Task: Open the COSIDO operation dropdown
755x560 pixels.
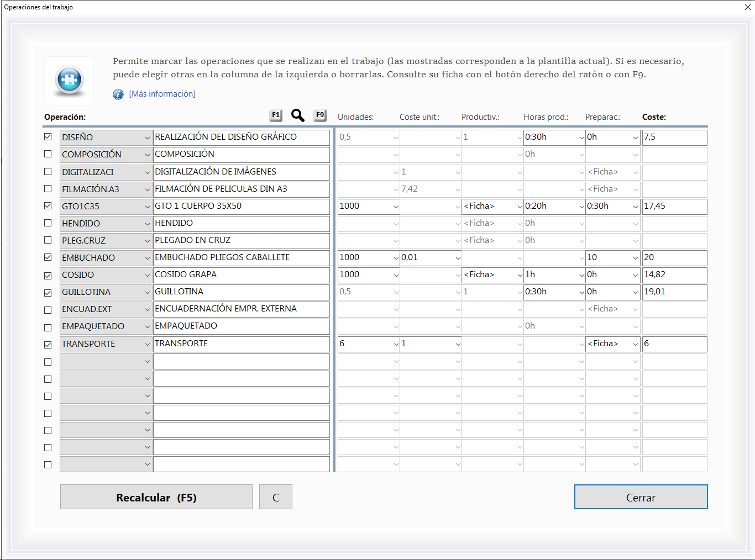Action: 147,275
